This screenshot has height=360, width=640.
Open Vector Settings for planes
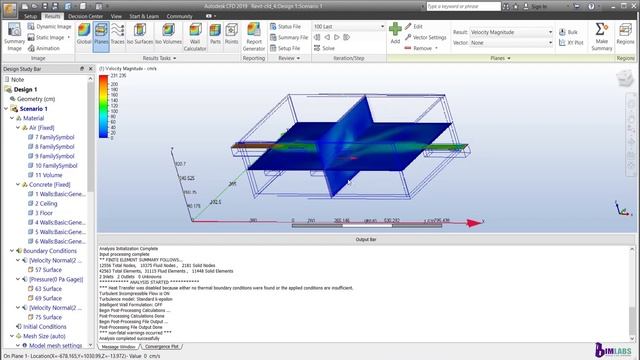pyautogui.click(x=425, y=37)
